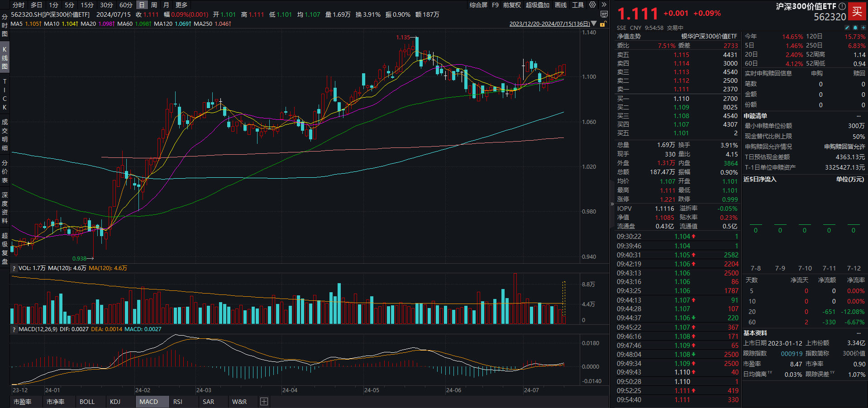Open the 画线 drawing tools

(560, 5)
